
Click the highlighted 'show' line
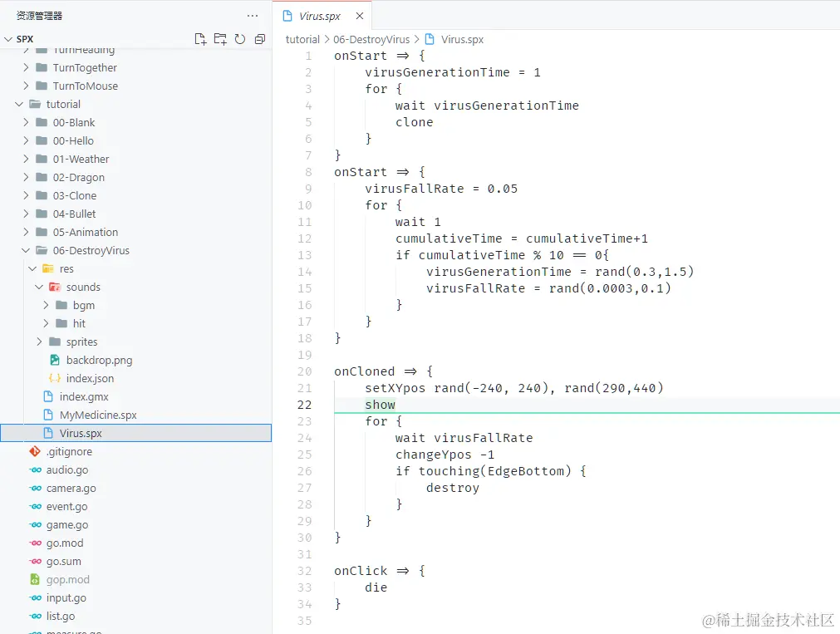(380, 405)
